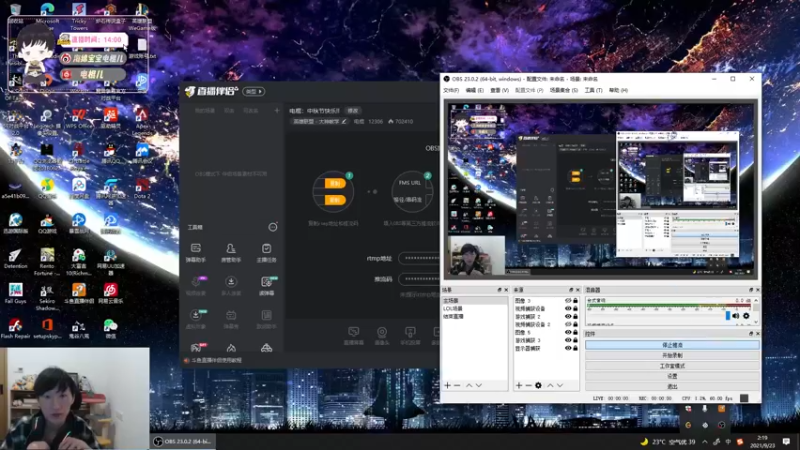Open mixer audio settings gear icon

pos(746,316)
